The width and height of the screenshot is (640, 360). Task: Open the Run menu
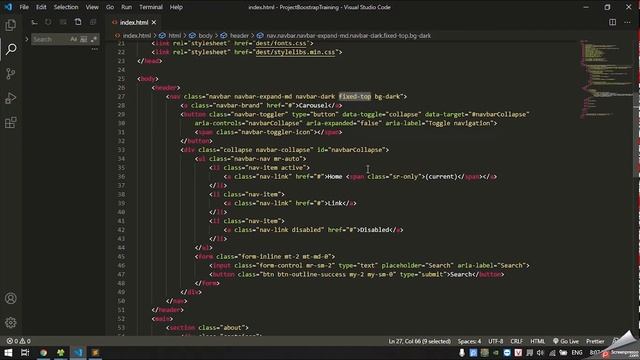click(127, 7)
